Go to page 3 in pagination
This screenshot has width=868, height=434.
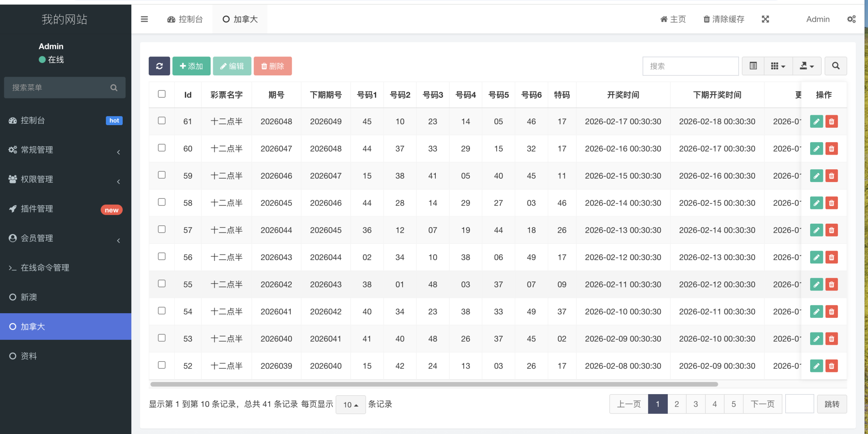[696, 404]
